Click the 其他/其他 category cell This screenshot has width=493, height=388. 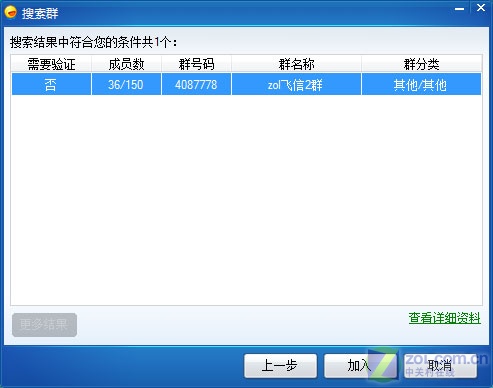pyautogui.click(x=421, y=85)
